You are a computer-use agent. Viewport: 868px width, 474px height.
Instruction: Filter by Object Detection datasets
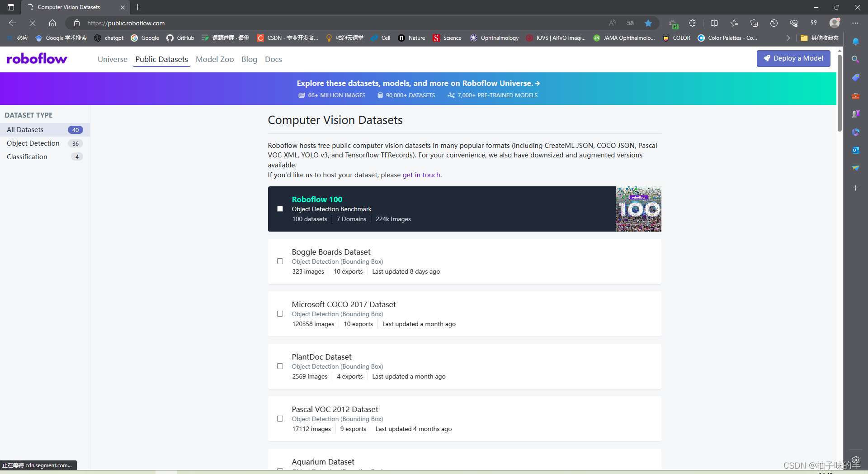[45, 143]
